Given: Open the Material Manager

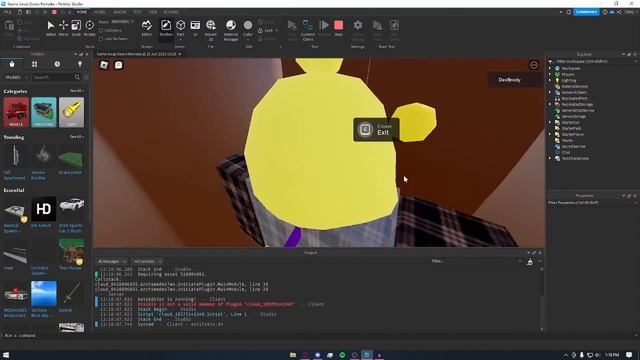Looking at the screenshot, I should [231, 30].
